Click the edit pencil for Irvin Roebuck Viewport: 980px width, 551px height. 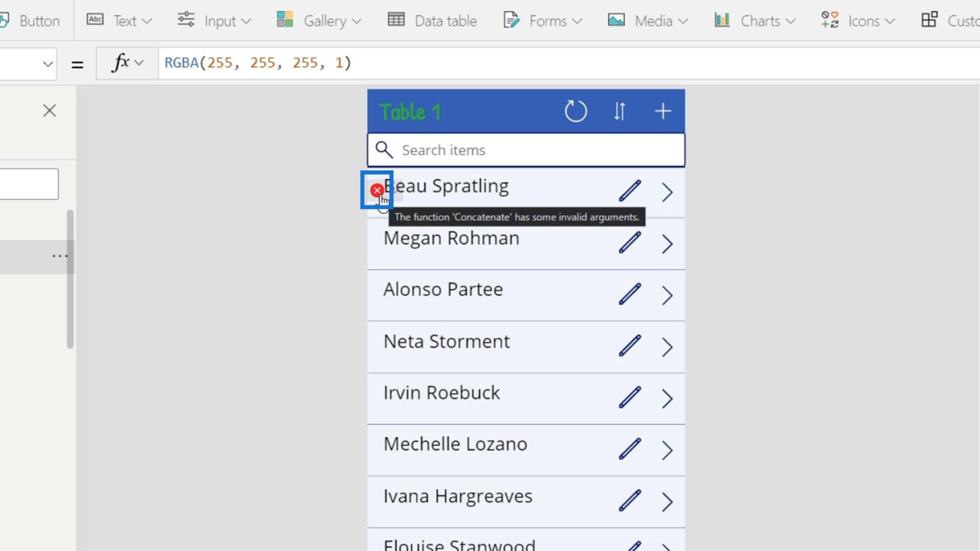(630, 398)
